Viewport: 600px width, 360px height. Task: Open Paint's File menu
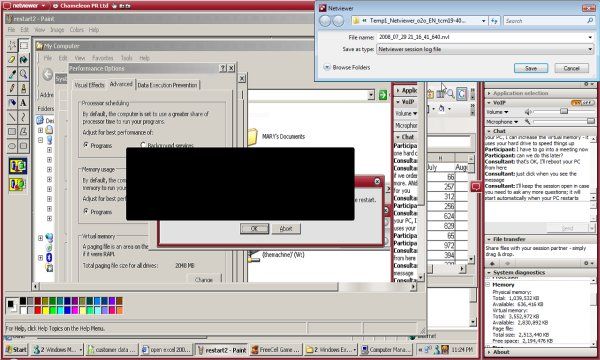pyautogui.click(x=11, y=29)
